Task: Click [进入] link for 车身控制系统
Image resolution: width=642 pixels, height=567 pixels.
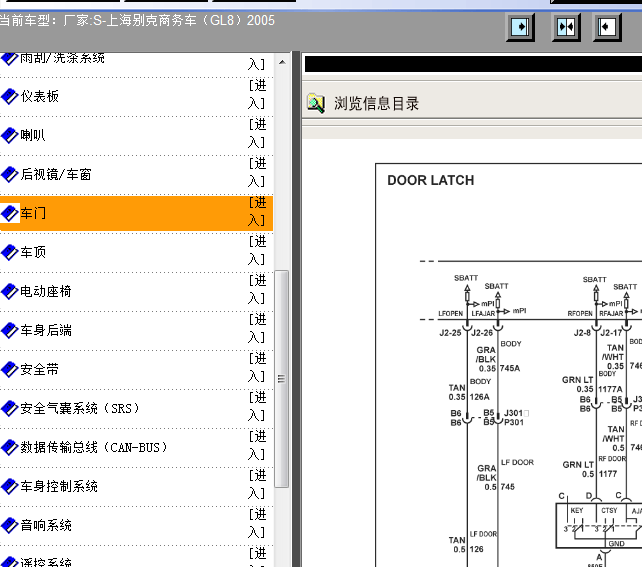Action: (x=257, y=484)
